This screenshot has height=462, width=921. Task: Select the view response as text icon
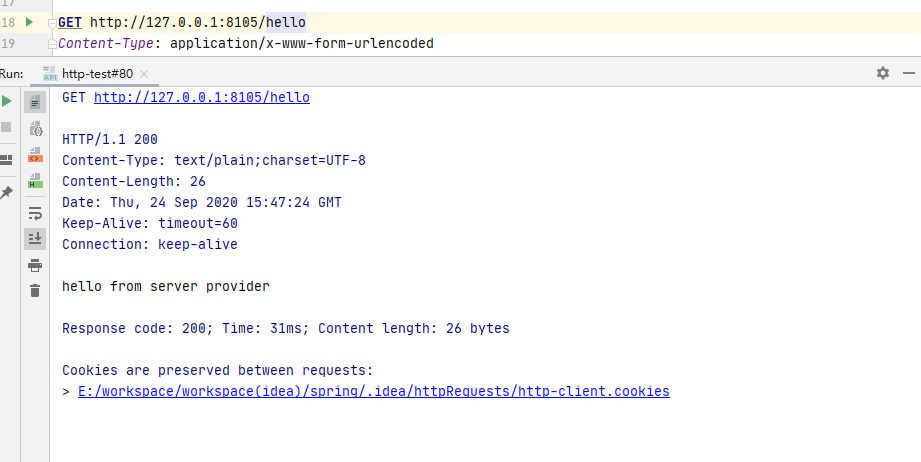click(35, 102)
